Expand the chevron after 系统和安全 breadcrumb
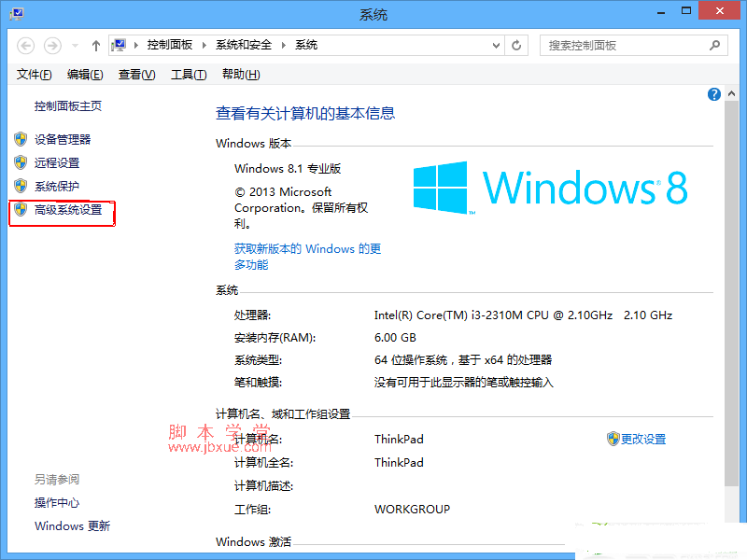 click(284, 45)
